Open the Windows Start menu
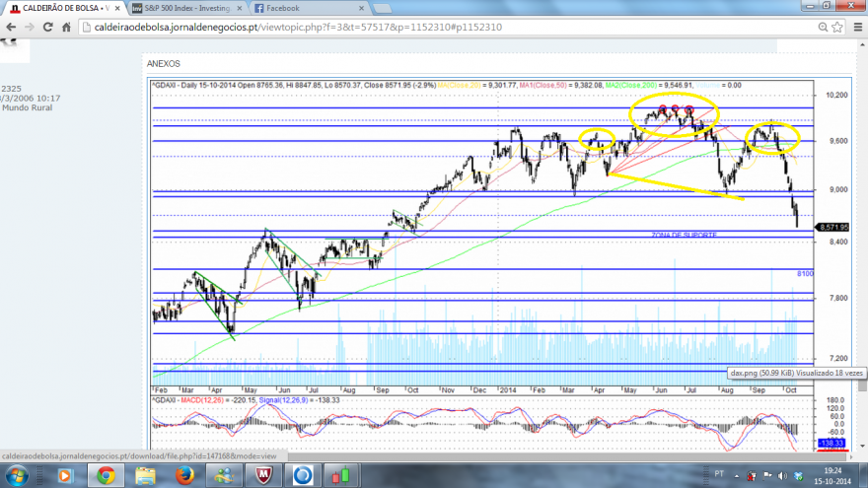This screenshot has width=868, height=488. [17, 475]
